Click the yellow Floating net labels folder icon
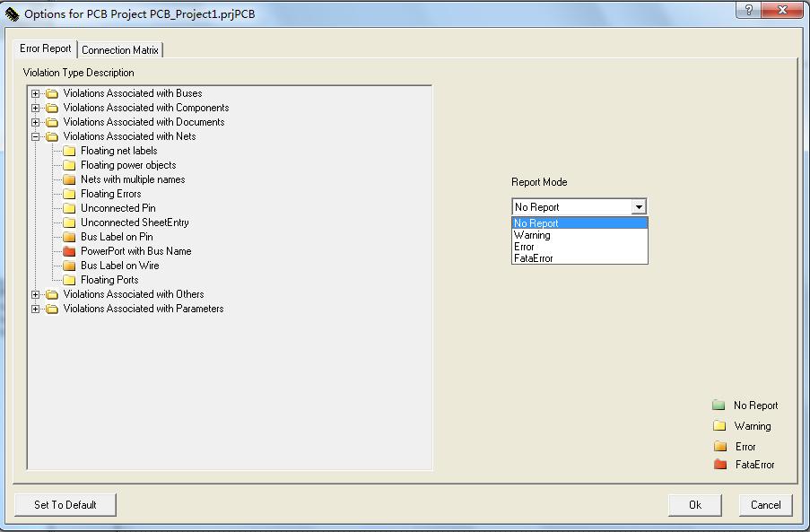 pos(69,151)
